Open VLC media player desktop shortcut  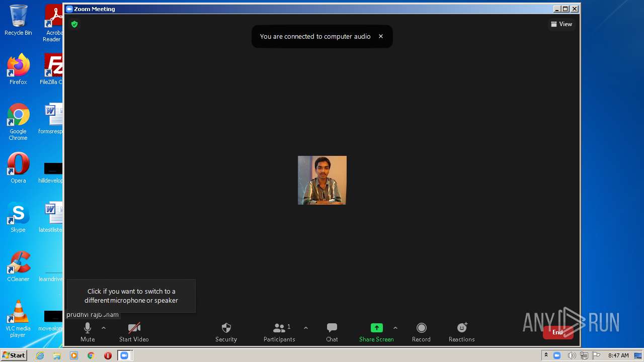[18, 319]
